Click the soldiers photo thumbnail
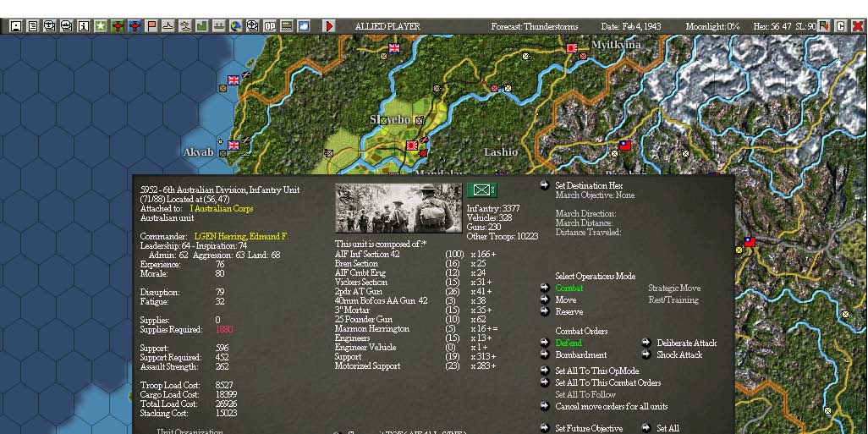This screenshot has width=868, height=434. coord(398,208)
